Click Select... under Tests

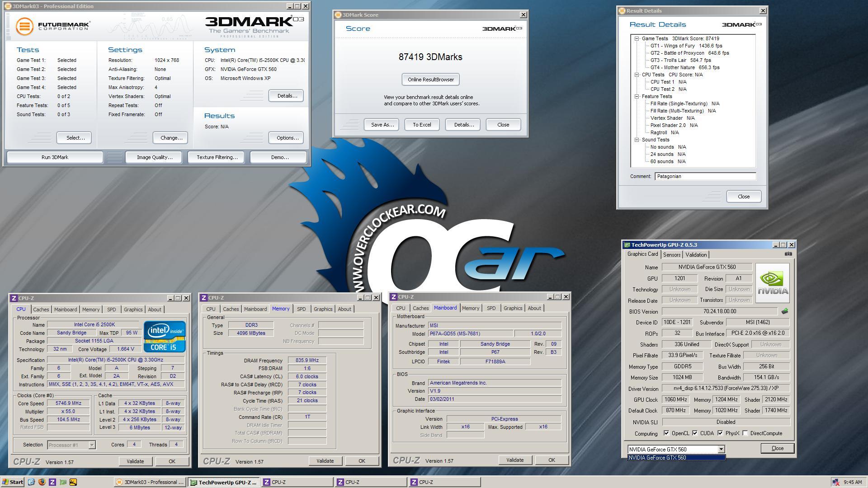coord(75,138)
